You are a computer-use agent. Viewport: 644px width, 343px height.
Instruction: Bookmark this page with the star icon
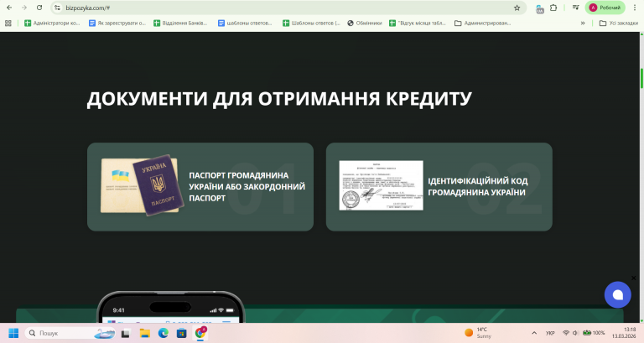517,8
